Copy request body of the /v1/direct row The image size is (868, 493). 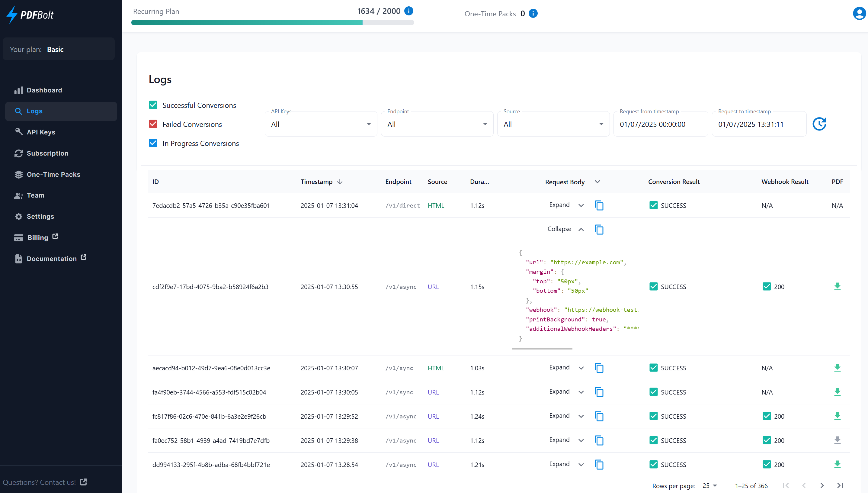pyautogui.click(x=599, y=205)
